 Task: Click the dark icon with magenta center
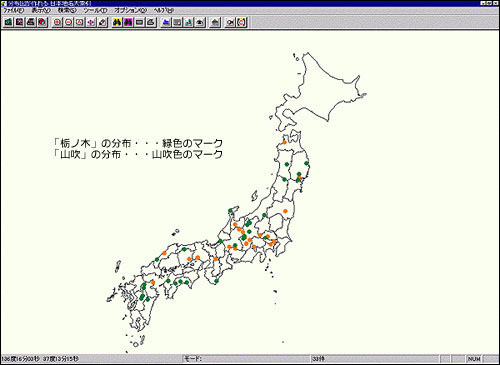click(20, 22)
